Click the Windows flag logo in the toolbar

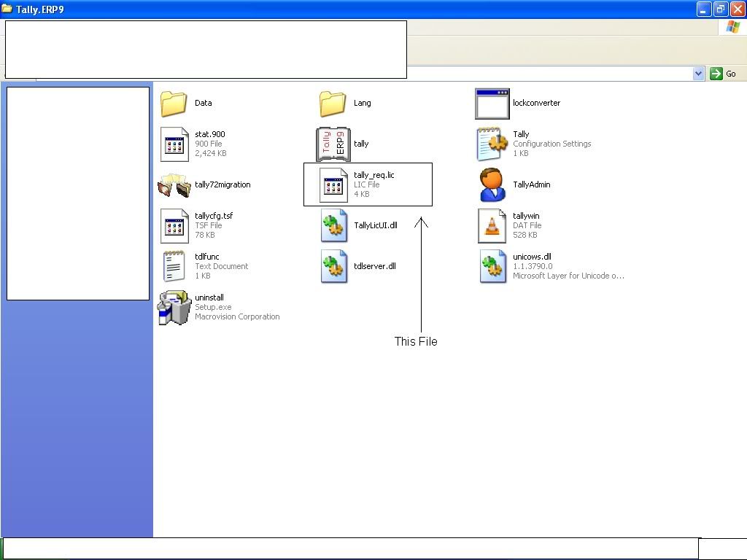coord(733,27)
